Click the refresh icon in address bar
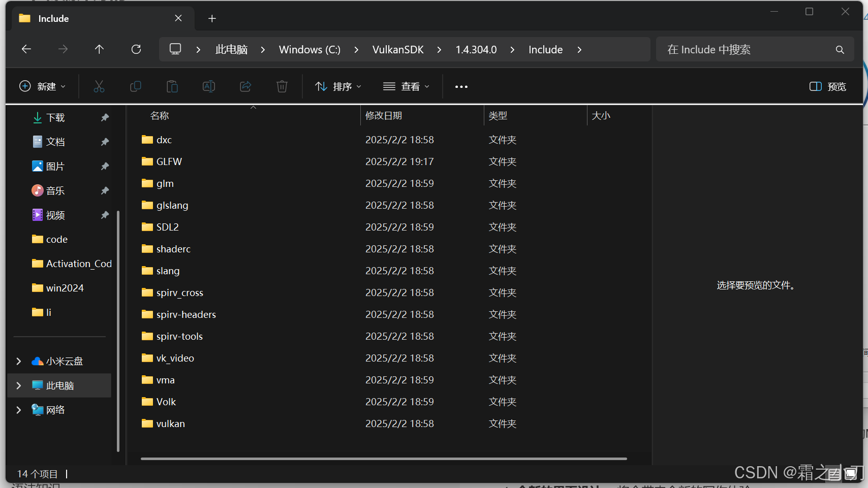This screenshot has height=488, width=868. [136, 49]
